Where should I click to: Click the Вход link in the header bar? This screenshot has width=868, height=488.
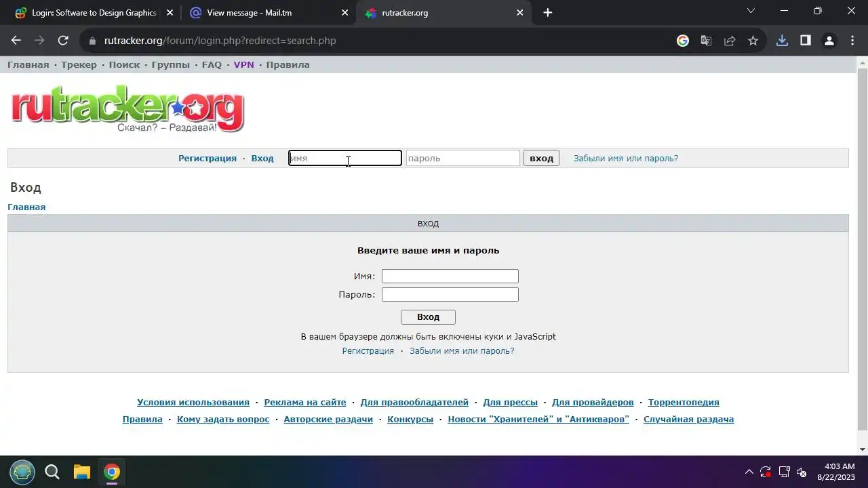[262, 159]
